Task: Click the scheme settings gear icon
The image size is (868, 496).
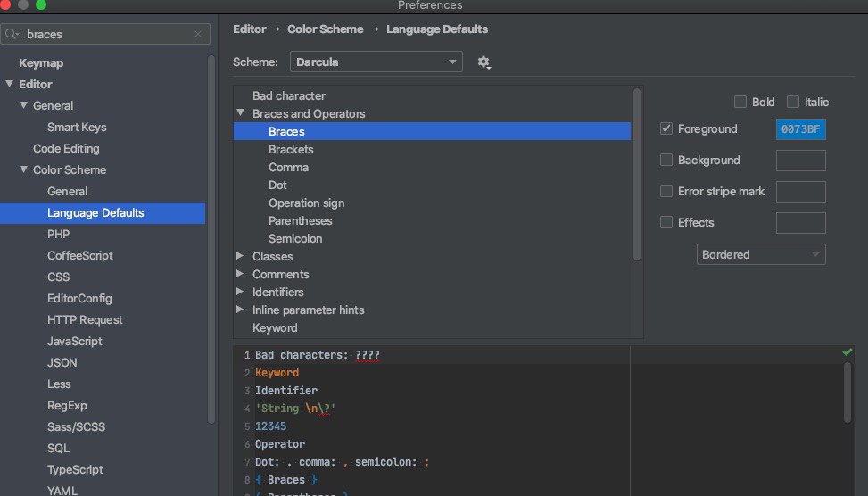Action: coord(484,62)
